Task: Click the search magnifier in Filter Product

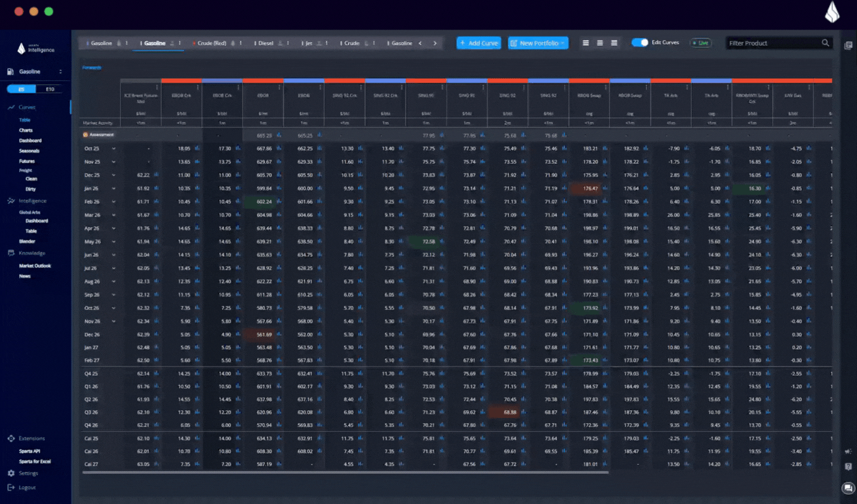Action: coord(825,43)
